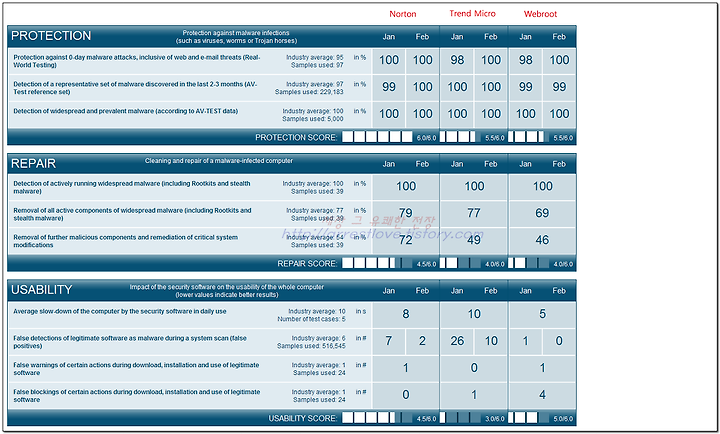The height and width of the screenshot is (434, 720).
Task: Click the Protection against malware infections subtitle
Action: click(x=236, y=37)
